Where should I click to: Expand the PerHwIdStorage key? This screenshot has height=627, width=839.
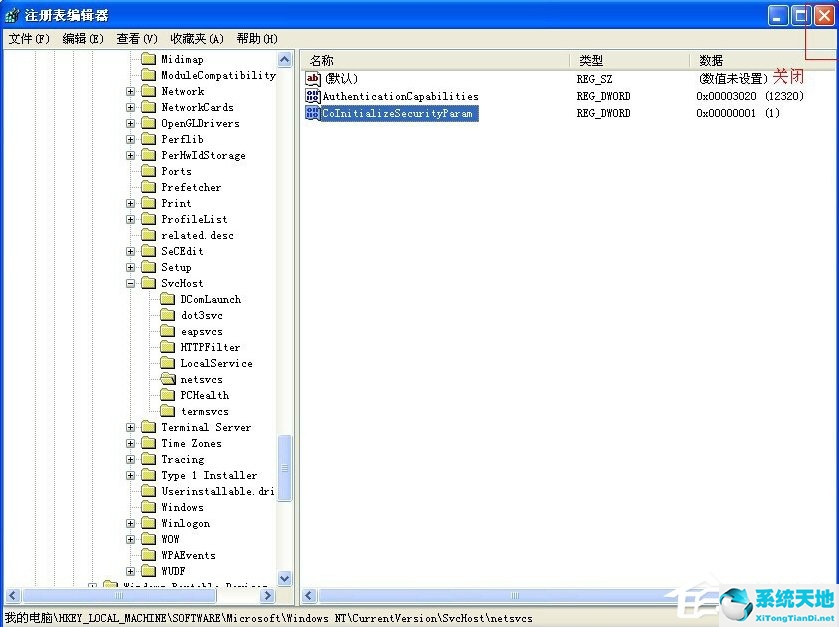coord(130,156)
